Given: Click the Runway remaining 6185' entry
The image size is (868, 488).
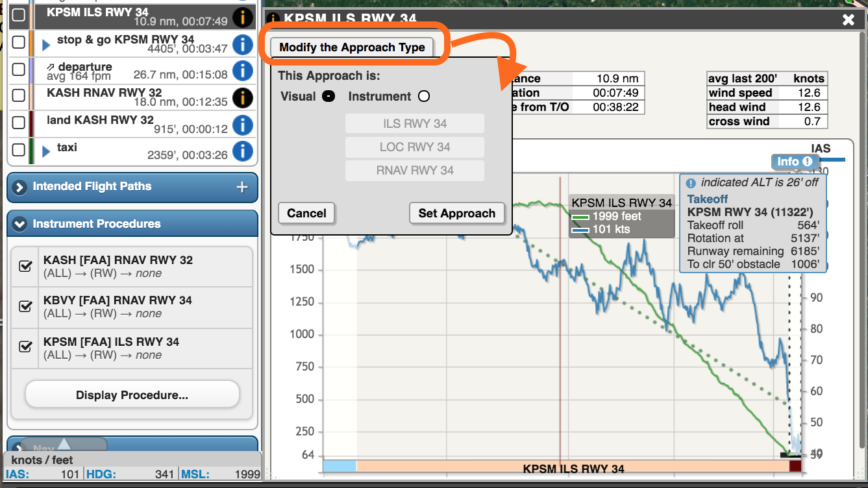Looking at the screenshot, I should (x=753, y=251).
